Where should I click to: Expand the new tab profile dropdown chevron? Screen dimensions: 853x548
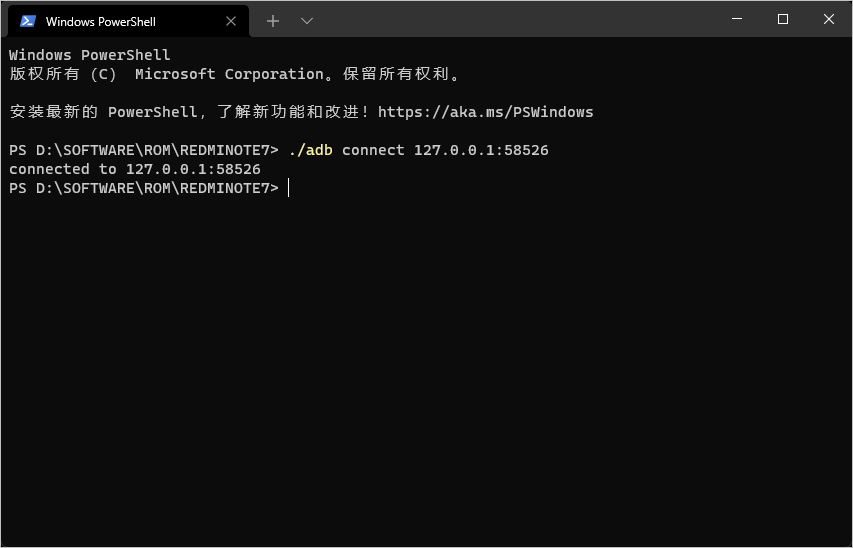(x=307, y=21)
